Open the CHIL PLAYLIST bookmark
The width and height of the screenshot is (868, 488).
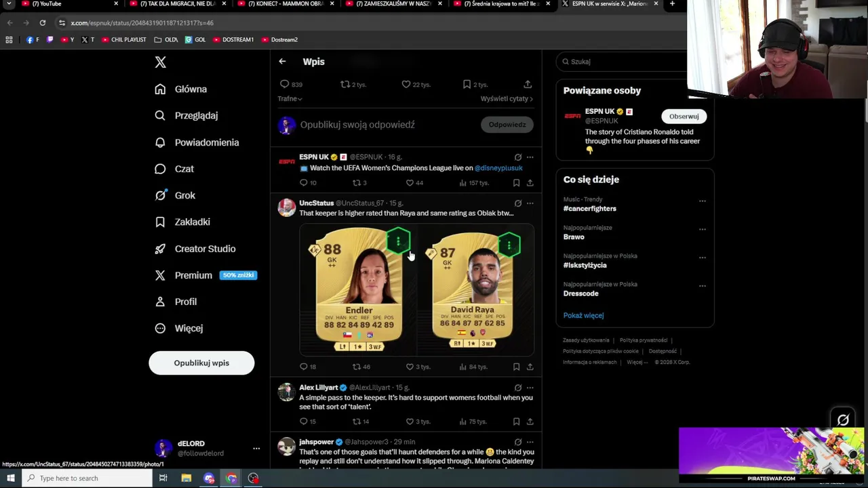coord(123,40)
